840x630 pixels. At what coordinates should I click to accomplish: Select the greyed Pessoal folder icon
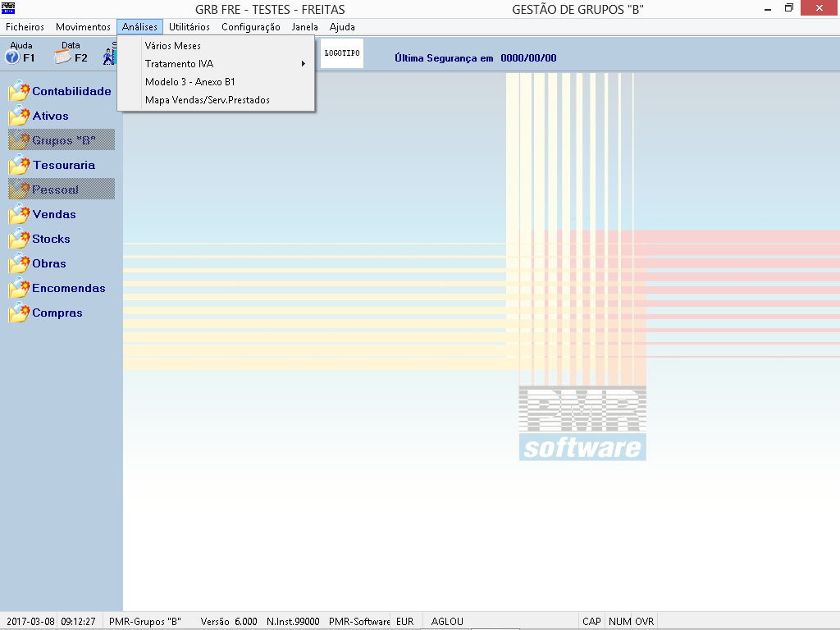[20, 189]
